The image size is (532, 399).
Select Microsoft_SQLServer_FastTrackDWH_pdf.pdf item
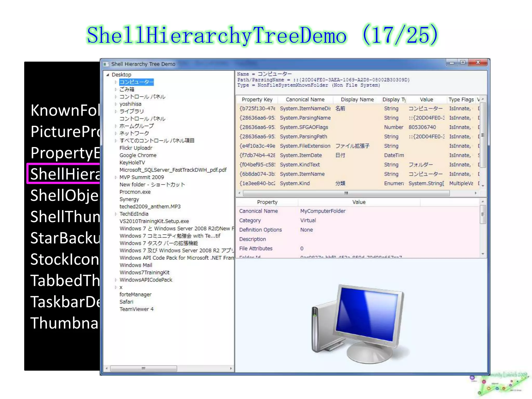pyautogui.click(x=173, y=170)
